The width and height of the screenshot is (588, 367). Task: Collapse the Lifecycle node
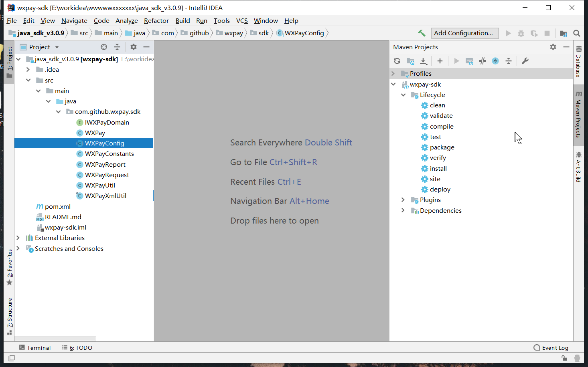(403, 95)
